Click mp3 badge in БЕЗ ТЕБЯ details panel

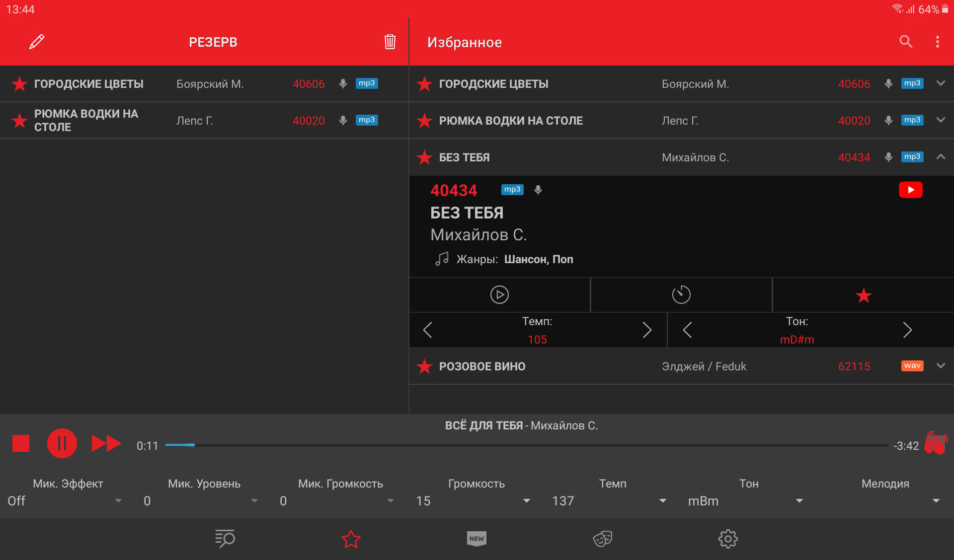(x=512, y=190)
